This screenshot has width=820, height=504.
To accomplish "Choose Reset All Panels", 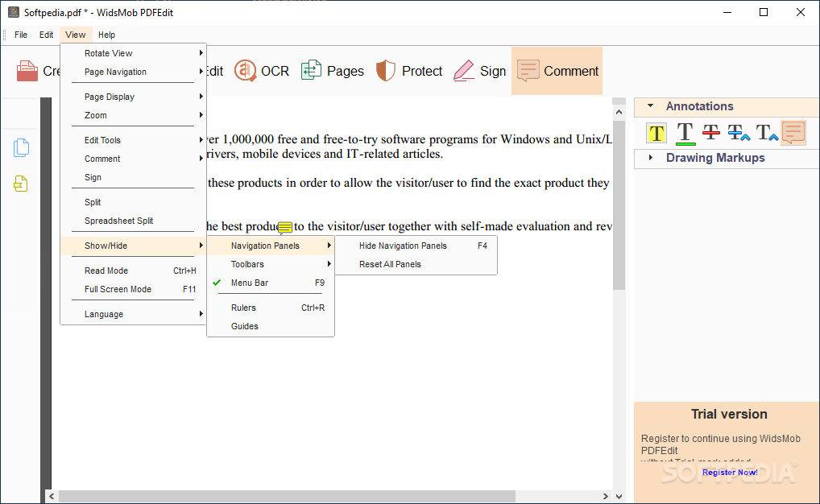I will tap(416, 264).
